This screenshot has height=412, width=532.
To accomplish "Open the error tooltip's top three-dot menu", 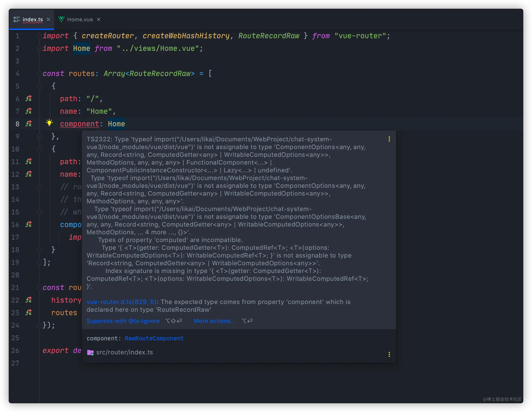I will 389,139.
